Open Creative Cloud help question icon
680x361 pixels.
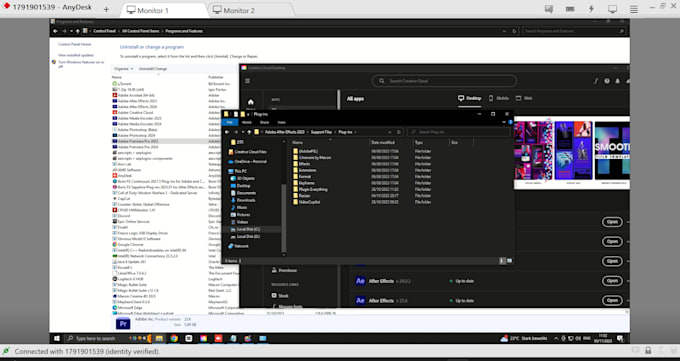coord(607,81)
